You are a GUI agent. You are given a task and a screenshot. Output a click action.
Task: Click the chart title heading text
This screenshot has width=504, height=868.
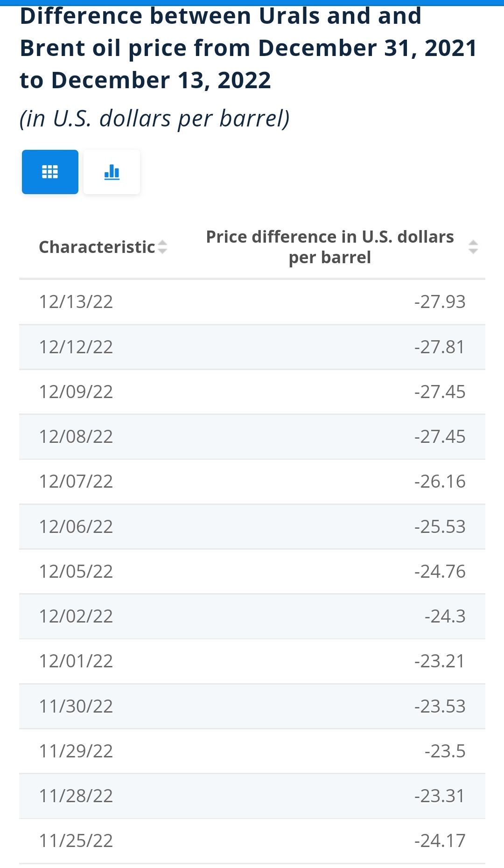point(248,48)
